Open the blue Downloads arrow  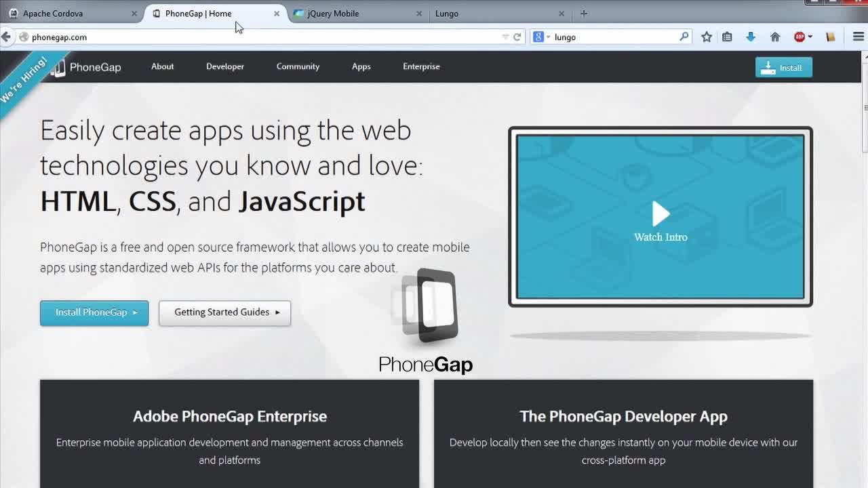pyautogui.click(x=751, y=37)
